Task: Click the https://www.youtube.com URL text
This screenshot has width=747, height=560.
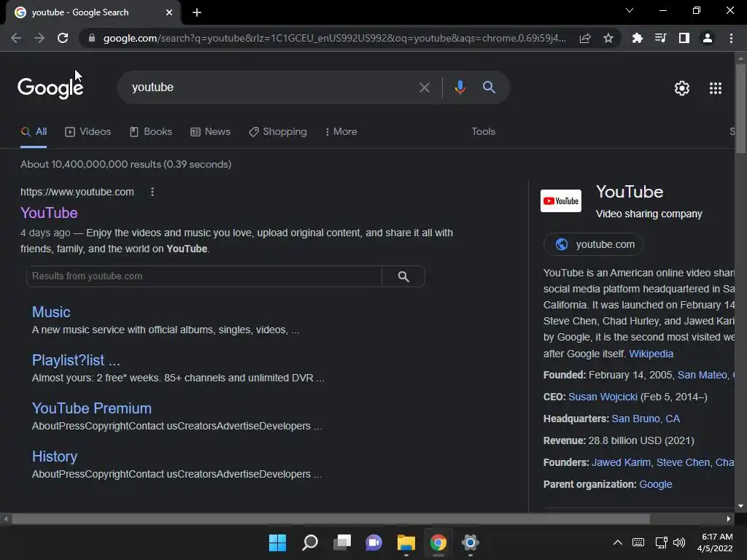Action: pyautogui.click(x=77, y=192)
